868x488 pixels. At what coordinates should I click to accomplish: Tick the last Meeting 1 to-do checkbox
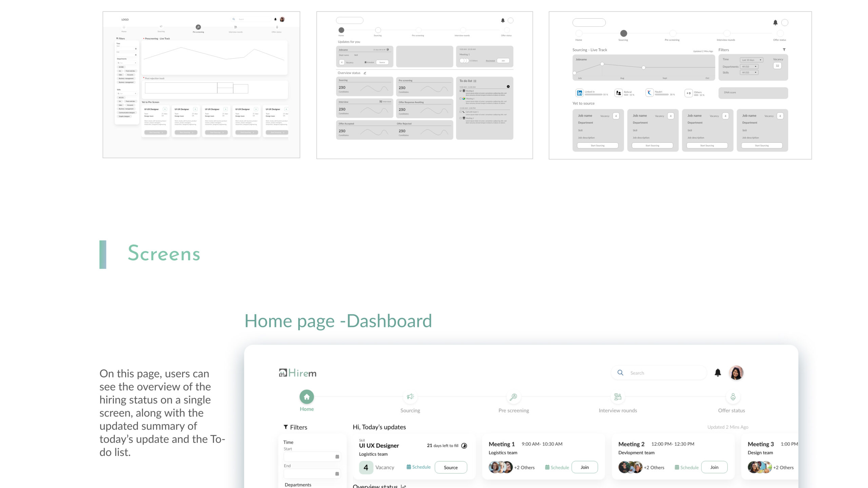(x=460, y=118)
